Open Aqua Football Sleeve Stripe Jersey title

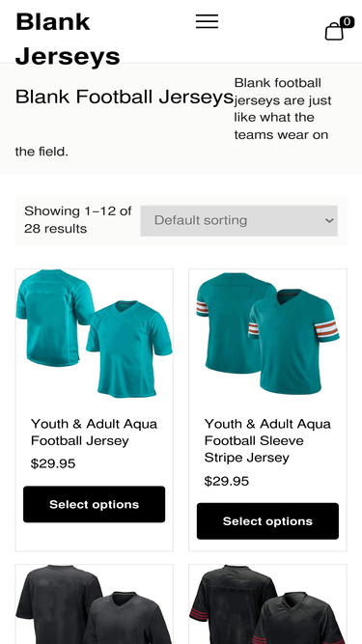coord(267,440)
